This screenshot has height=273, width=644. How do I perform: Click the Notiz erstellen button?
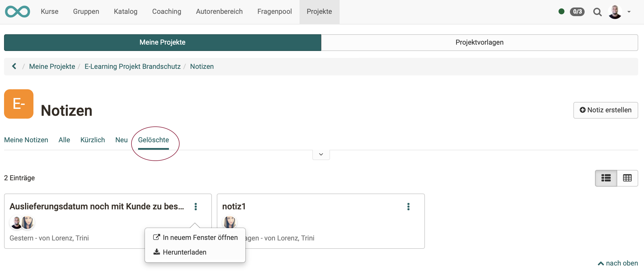(605, 110)
